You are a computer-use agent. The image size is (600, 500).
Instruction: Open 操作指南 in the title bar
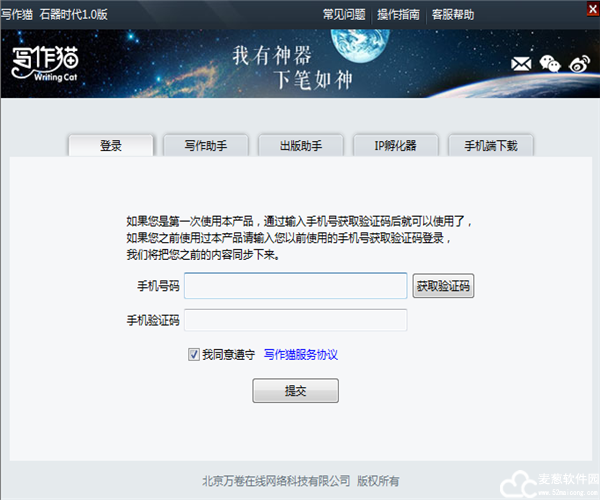[x=398, y=15]
